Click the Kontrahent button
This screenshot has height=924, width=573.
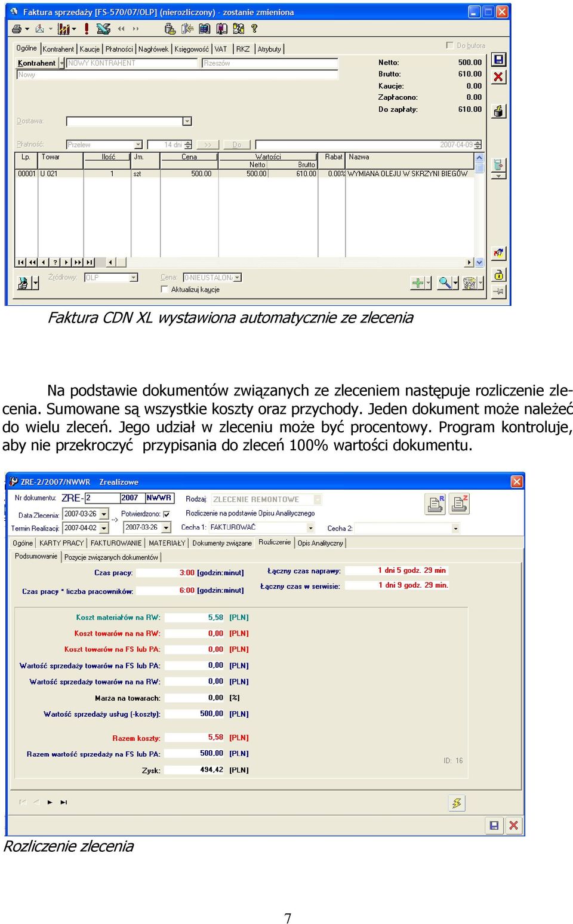pos(37,63)
